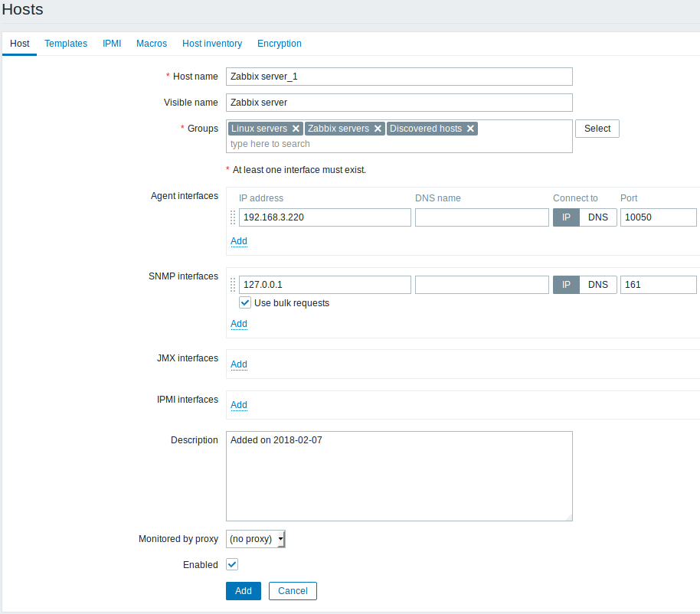Remove the Zabbix servers group tag
This screenshot has height=614, width=700.
point(378,129)
